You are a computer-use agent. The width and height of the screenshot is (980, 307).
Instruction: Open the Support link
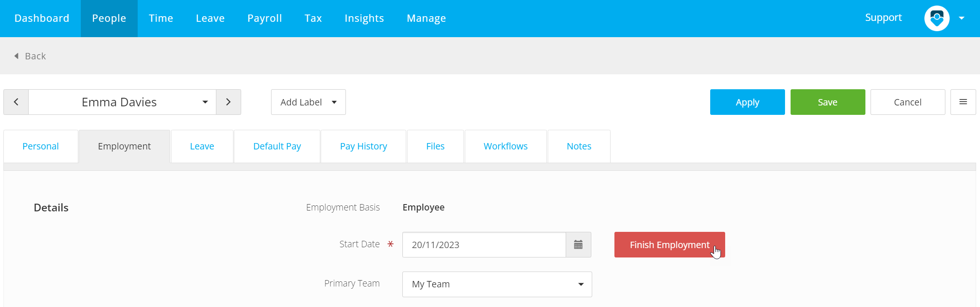[883, 18]
